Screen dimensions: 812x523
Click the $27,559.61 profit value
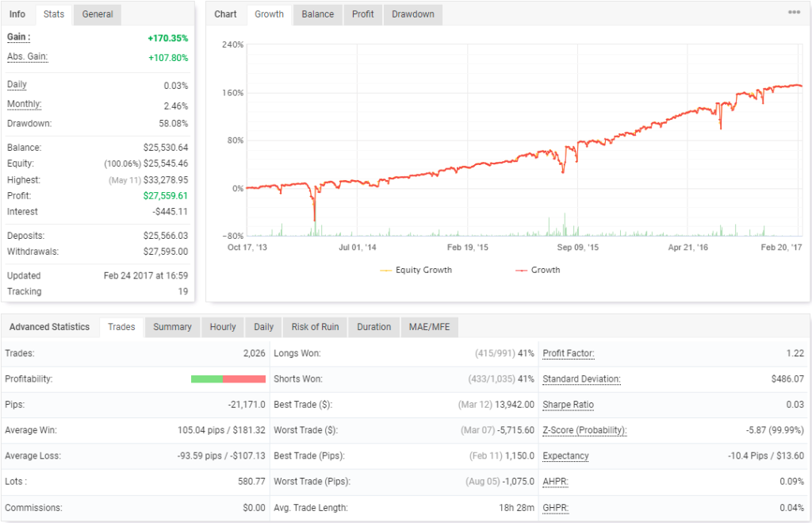(166, 196)
